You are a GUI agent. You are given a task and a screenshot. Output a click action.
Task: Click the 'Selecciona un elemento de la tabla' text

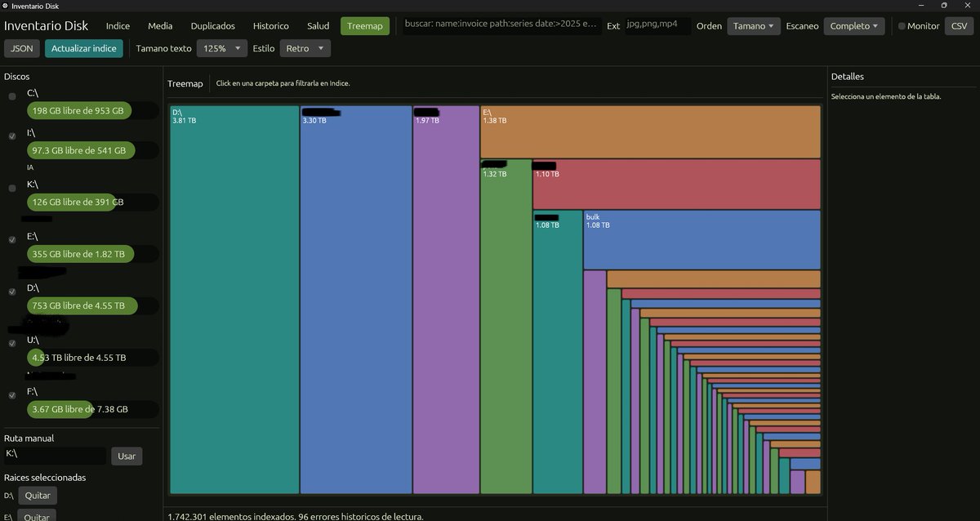pyautogui.click(x=886, y=96)
